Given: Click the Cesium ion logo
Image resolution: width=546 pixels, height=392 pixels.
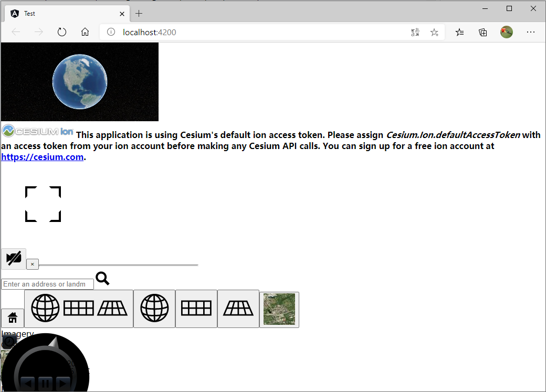Looking at the screenshot, I should pyautogui.click(x=38, y=131).
